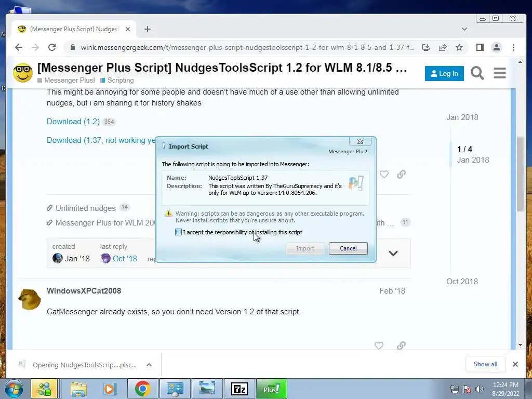
Task: Close the Import Script dialog with X
Action: pyautogui.click(x=360, y=141)
